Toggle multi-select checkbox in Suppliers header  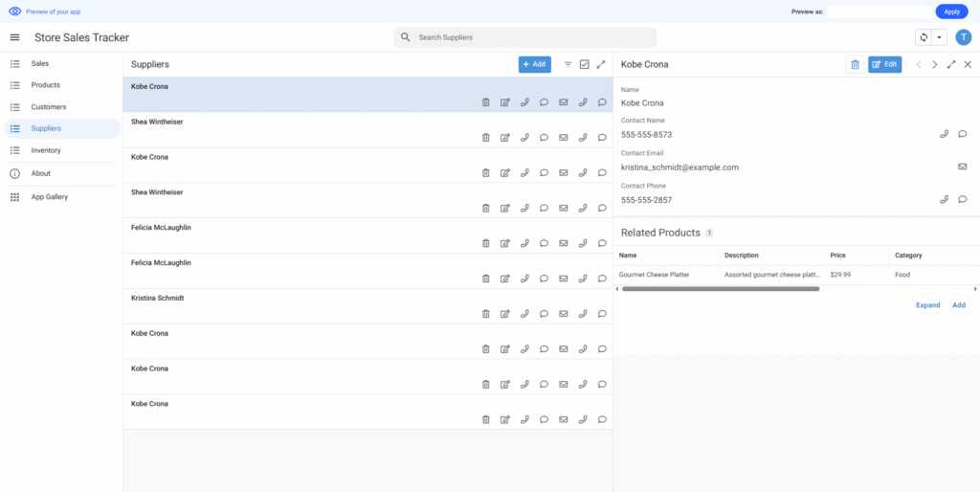585,64
